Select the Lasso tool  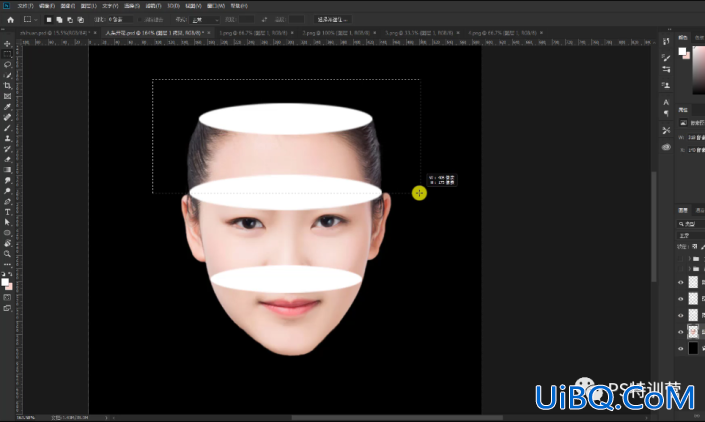pos(7,65)
